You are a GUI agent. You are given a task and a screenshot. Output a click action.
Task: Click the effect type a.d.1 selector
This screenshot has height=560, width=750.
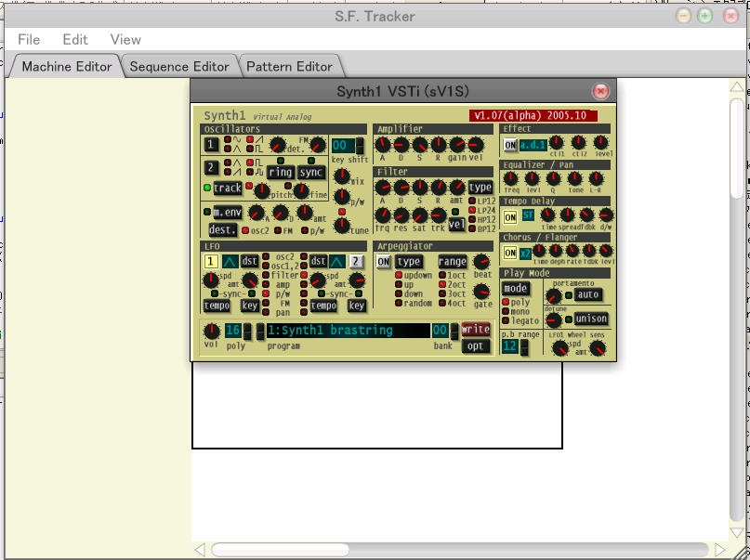(x=533, y=145)
